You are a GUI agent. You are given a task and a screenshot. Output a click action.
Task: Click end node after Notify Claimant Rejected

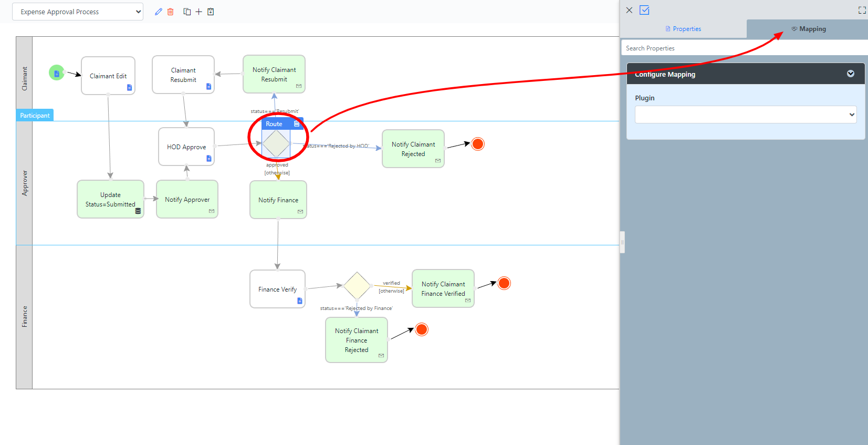tap(478, 144)
